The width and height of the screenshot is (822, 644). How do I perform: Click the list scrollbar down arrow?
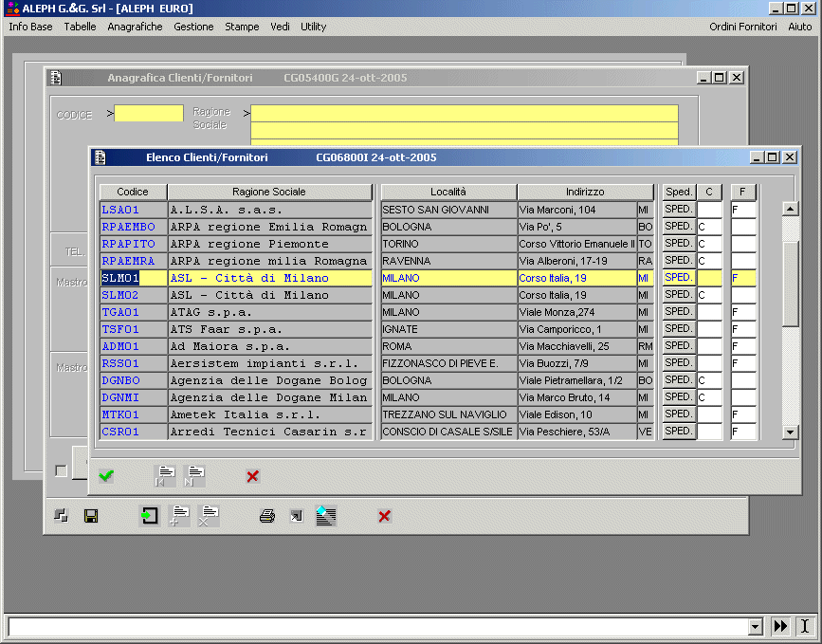pos(790,432)
